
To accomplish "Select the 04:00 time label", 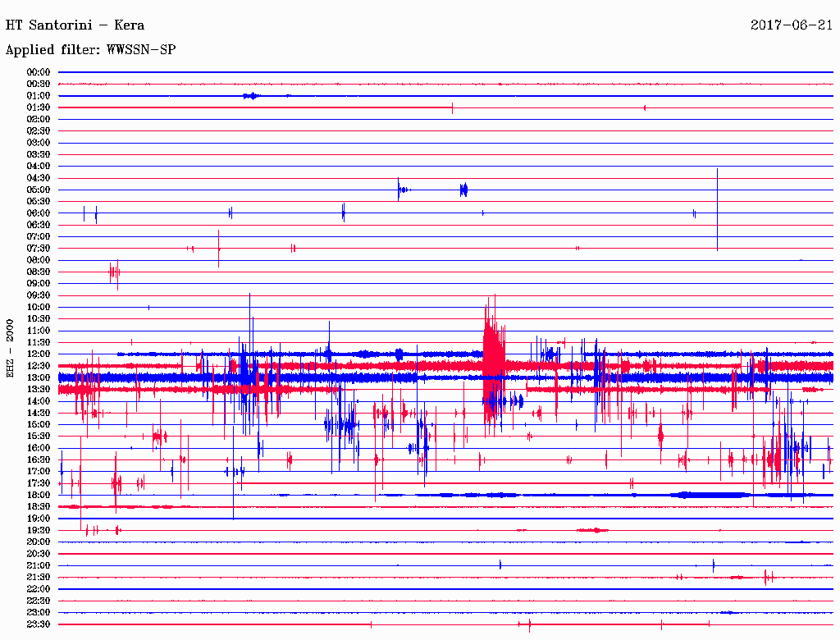I will point(38,167).
